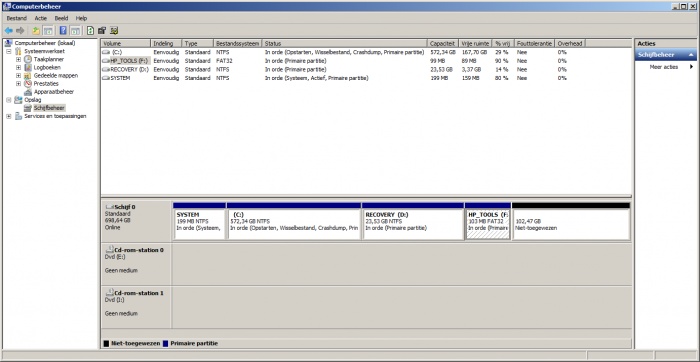700x362 pixels.
Task: Click the blue Help question mark icon
Action: pyautogui.click(x=63, y=31)
